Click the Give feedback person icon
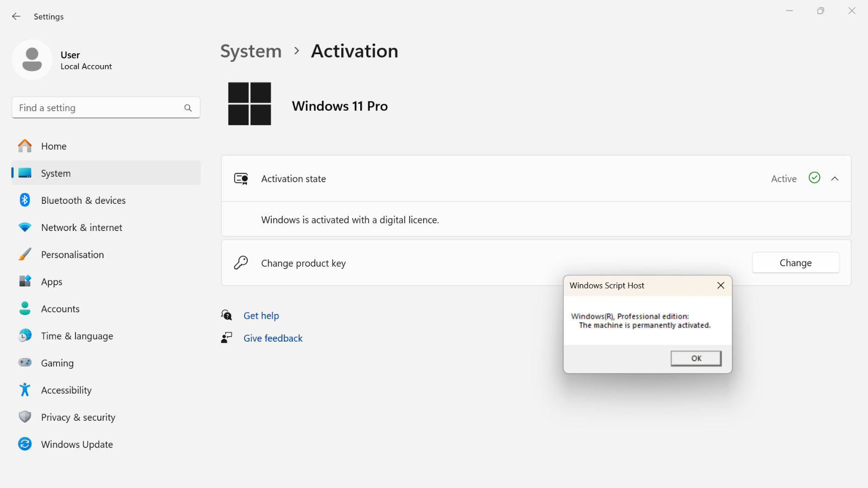This screenshot has height=488, width=868. [227, 338]
